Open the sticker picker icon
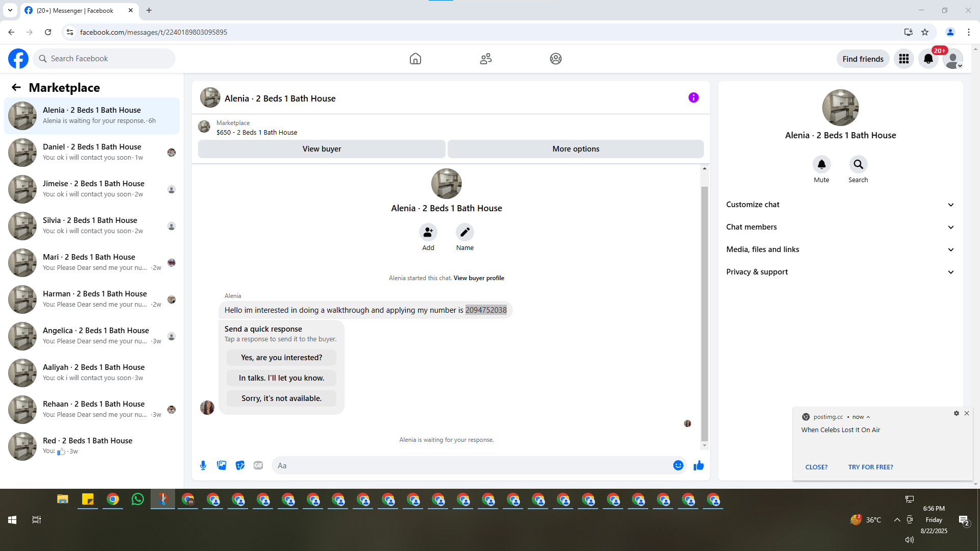The height and width of the screenshot is (551, 980). click(240, 465)
